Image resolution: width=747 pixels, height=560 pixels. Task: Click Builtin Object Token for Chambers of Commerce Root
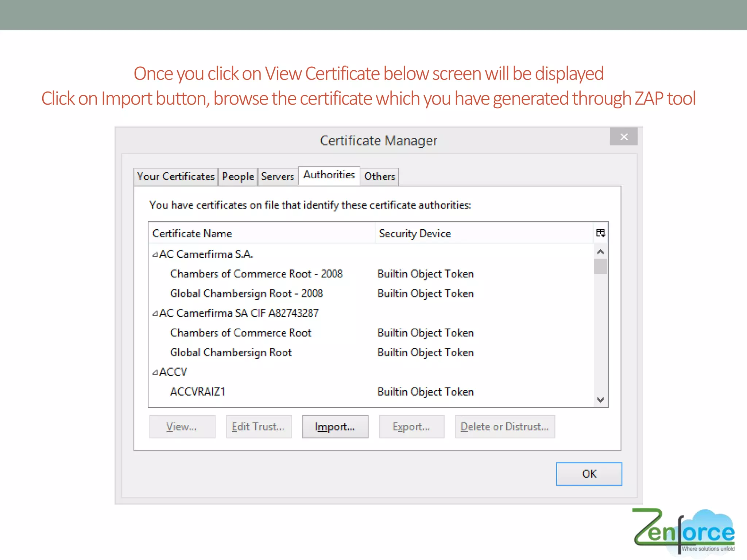point(426,333)
